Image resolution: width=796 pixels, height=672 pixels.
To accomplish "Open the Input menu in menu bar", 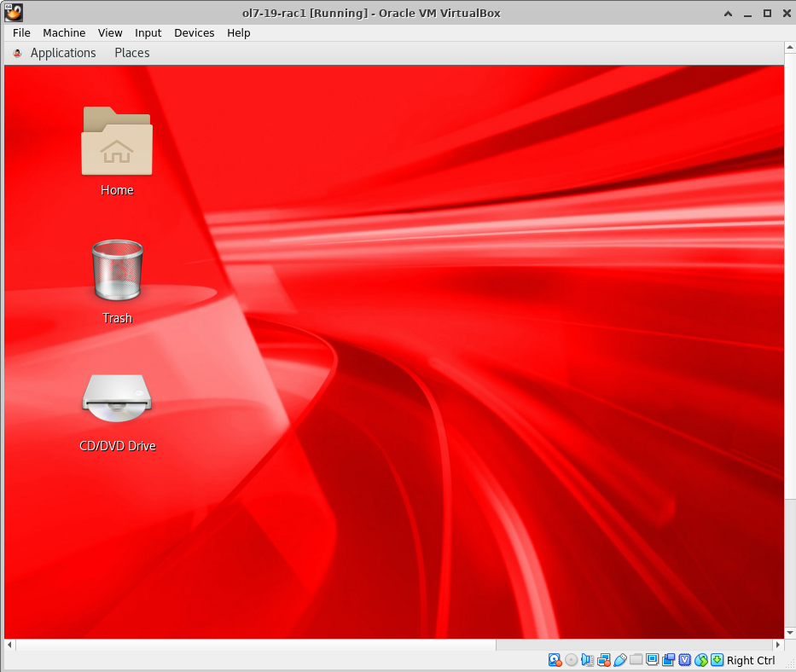I will tap(148, 32).
